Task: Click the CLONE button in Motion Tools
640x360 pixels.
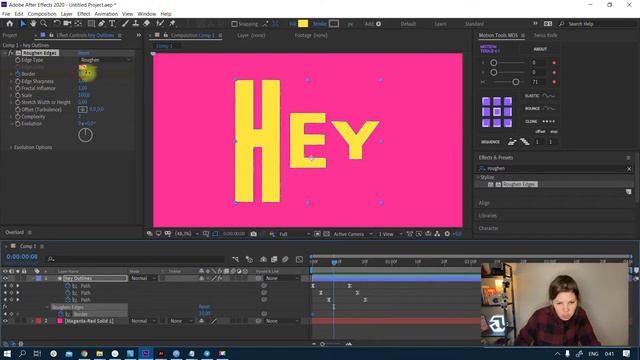Action: pyautogui.click(x=540, y=122)
